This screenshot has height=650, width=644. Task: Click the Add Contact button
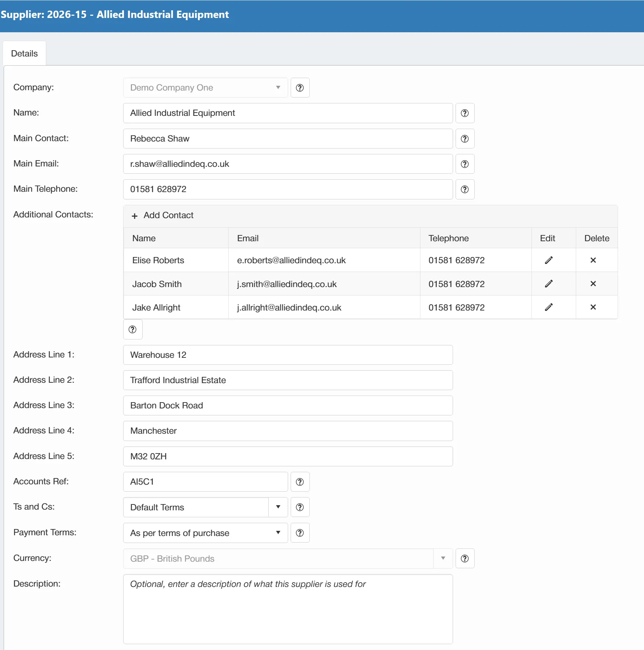point(162,215)
